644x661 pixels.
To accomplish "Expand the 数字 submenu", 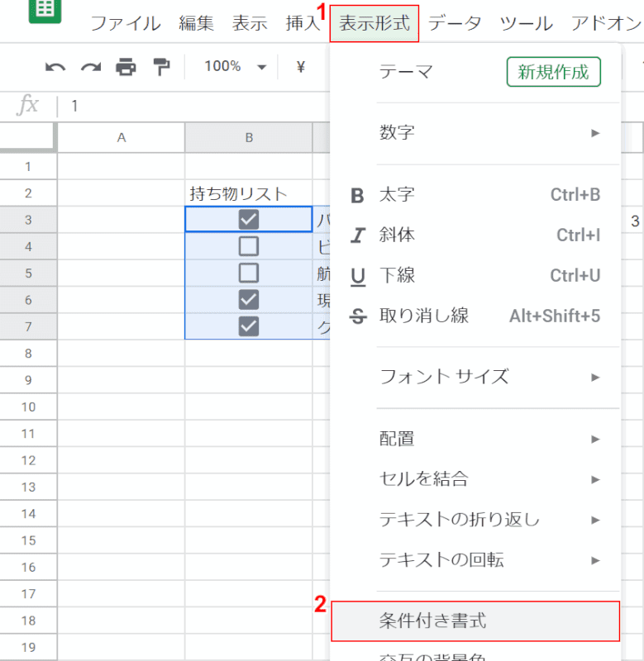I will [x=475, y=133].
